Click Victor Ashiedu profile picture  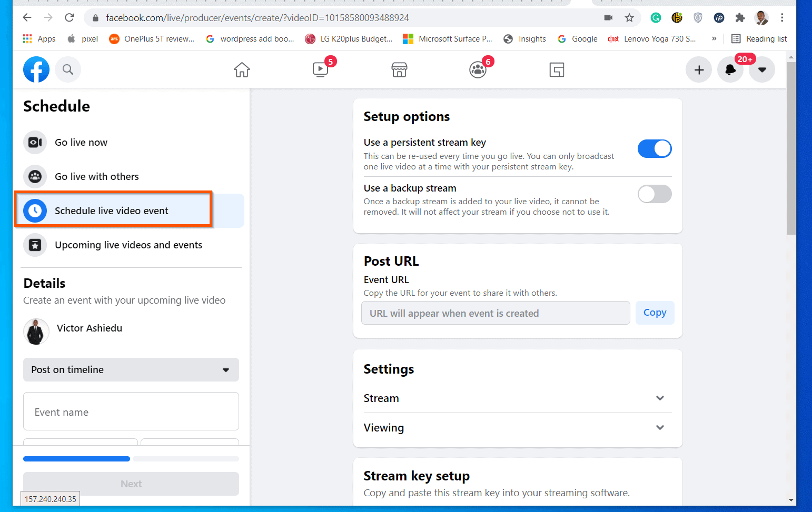pos(36,332)
